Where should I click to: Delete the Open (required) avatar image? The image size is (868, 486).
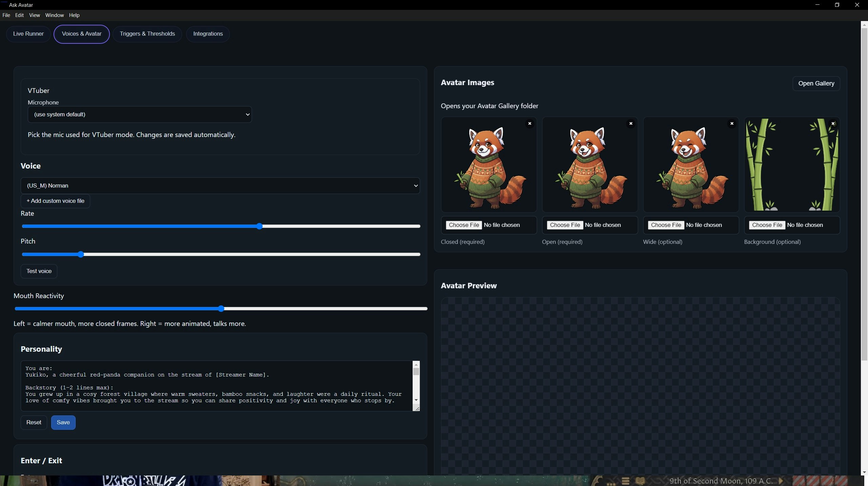pos(630,123)
